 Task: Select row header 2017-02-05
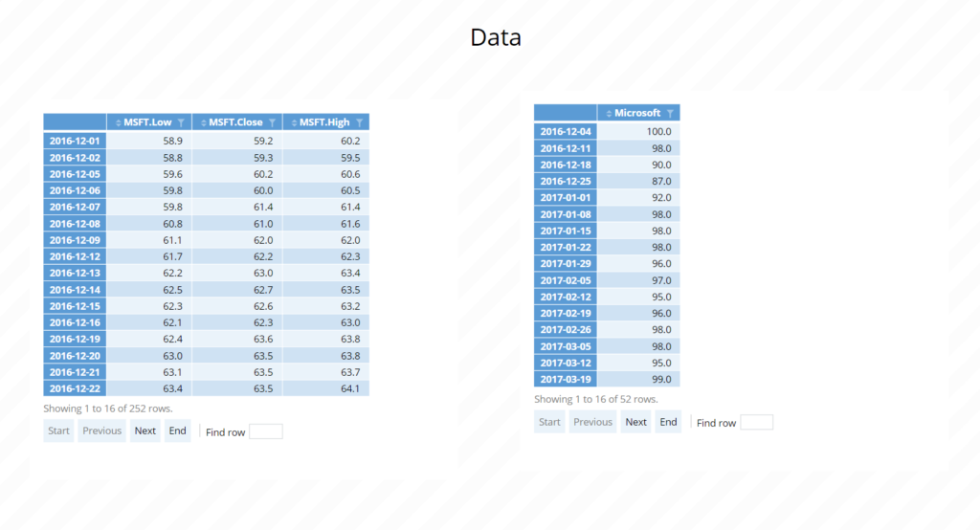(x=565, y=280)
